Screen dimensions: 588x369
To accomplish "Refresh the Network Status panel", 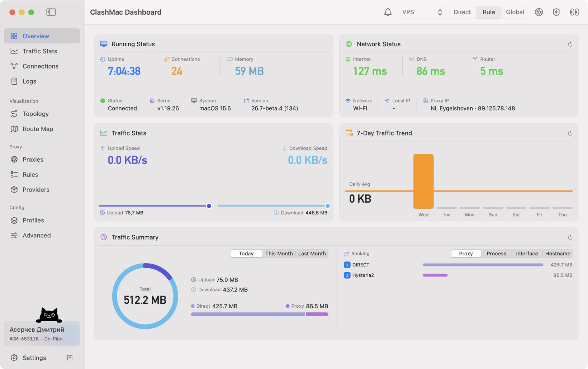I will coord(570,44).
